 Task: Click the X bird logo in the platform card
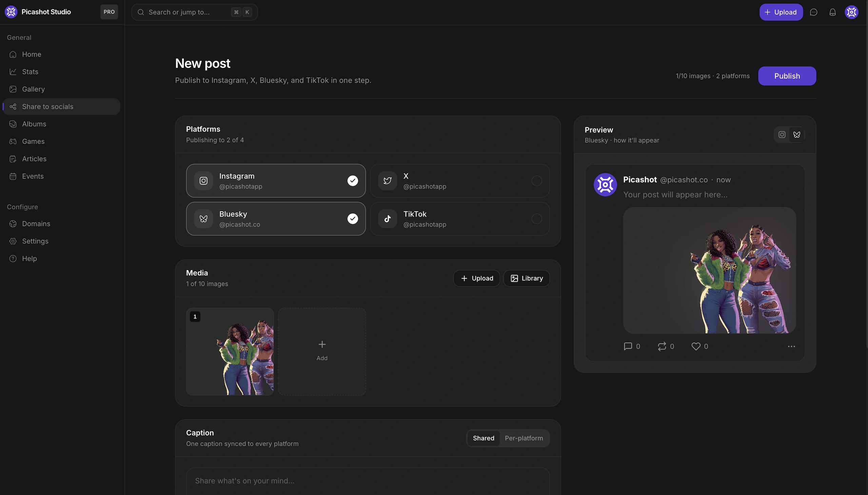click(x=388, y=181)
